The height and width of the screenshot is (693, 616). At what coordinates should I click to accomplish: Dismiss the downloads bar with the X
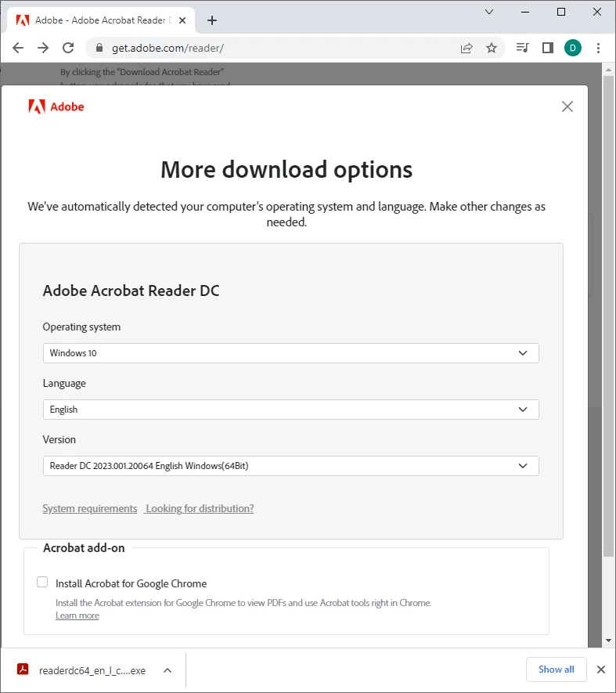tap(601, 670)
